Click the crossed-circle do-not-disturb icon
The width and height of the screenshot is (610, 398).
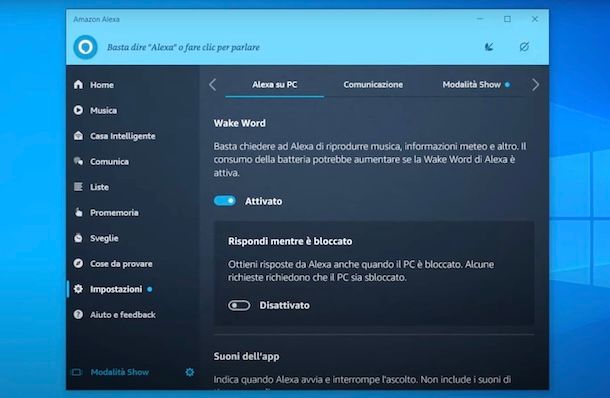point(524,47)
